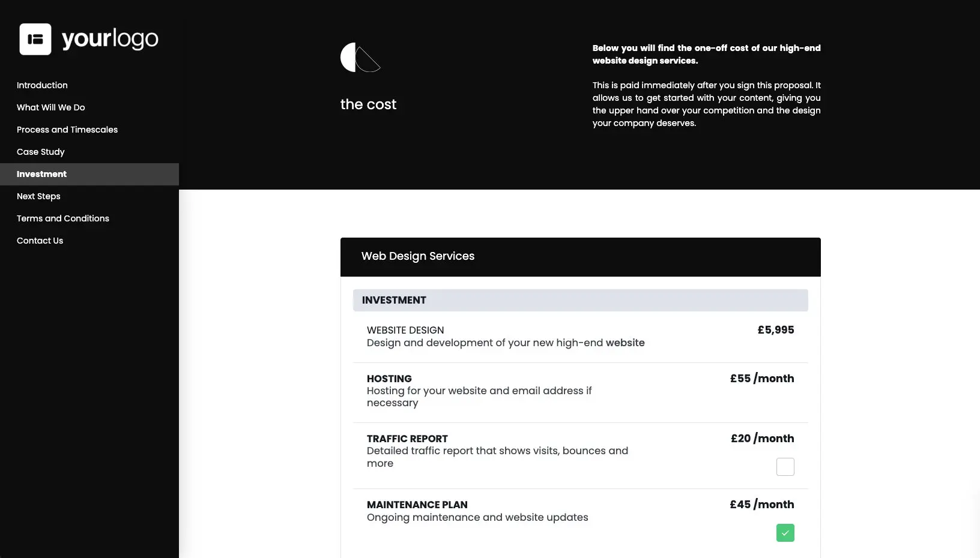Select the half-moon graphic above 'the cost'
Image resolution: width=980 pixels, height=558 pixels.
point(359,58)
